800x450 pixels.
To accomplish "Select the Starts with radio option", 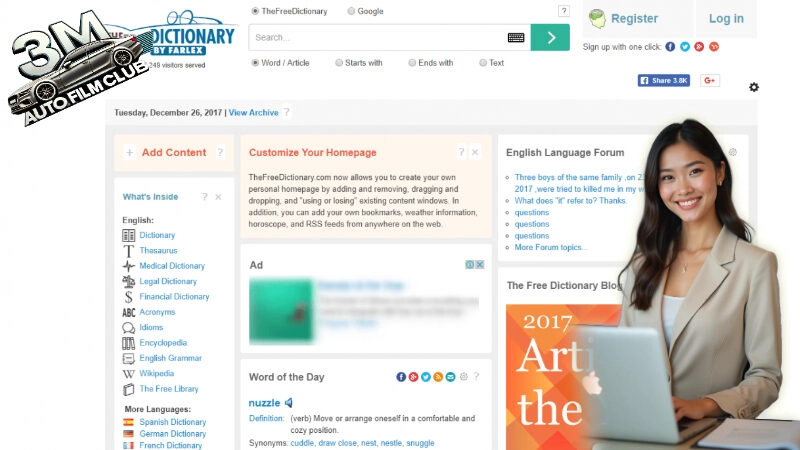I will click(339, 63).
